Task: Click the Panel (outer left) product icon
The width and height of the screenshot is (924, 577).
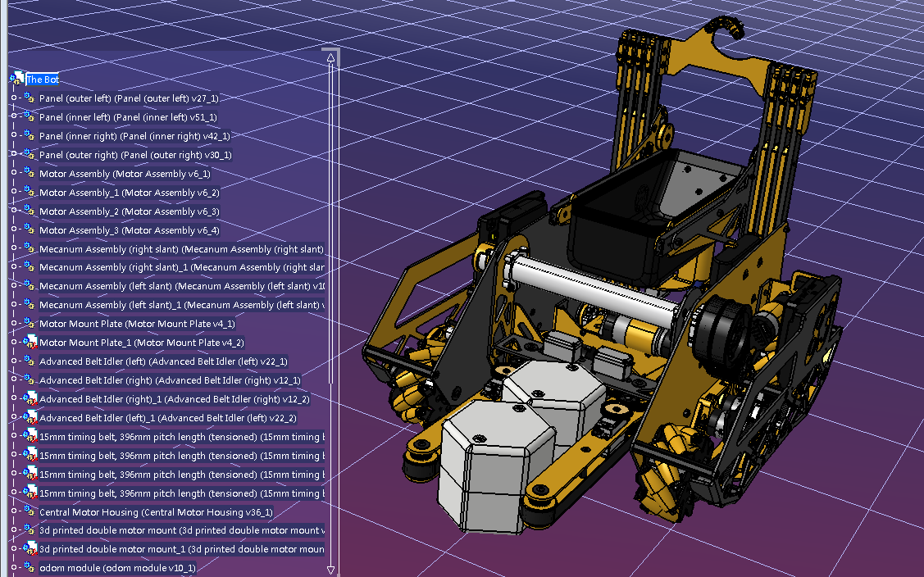Action: tap(29, 98)
